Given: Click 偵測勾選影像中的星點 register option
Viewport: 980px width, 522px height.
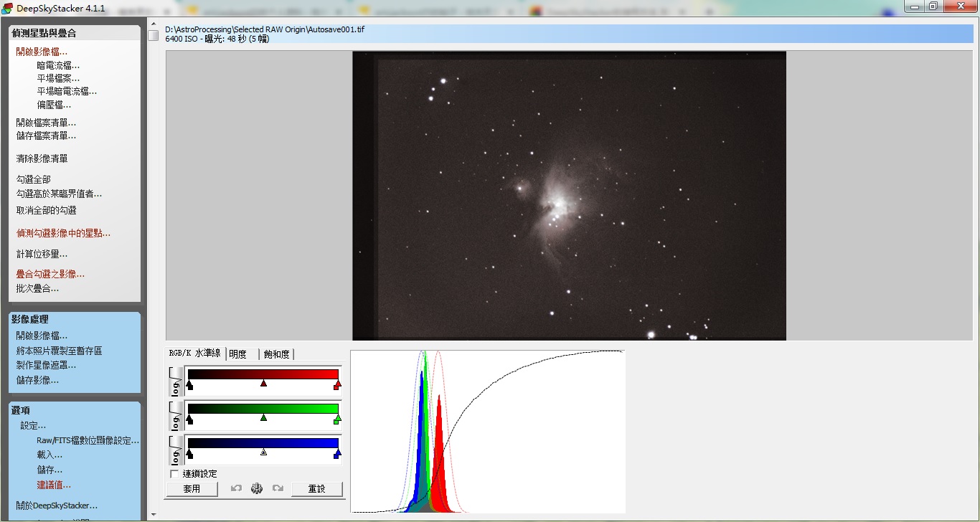Looking at the screenshot, I should pyautogui.click(x=63, y=233).
